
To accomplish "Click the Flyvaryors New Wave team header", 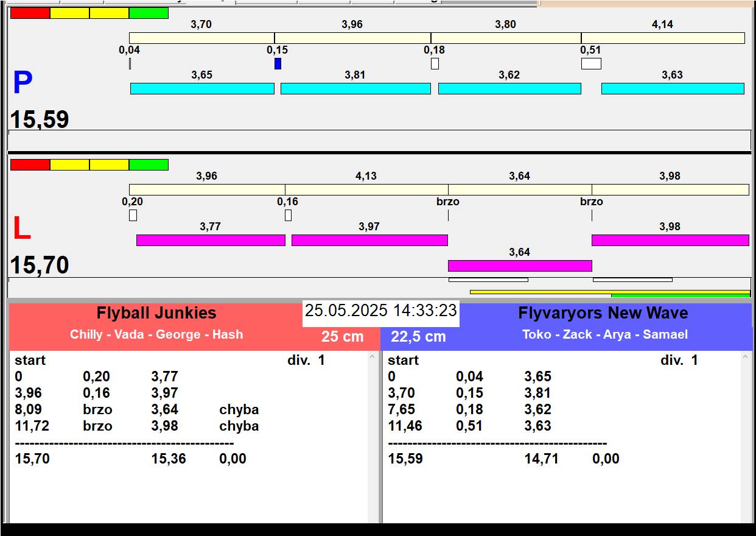I will coord(603,313).
